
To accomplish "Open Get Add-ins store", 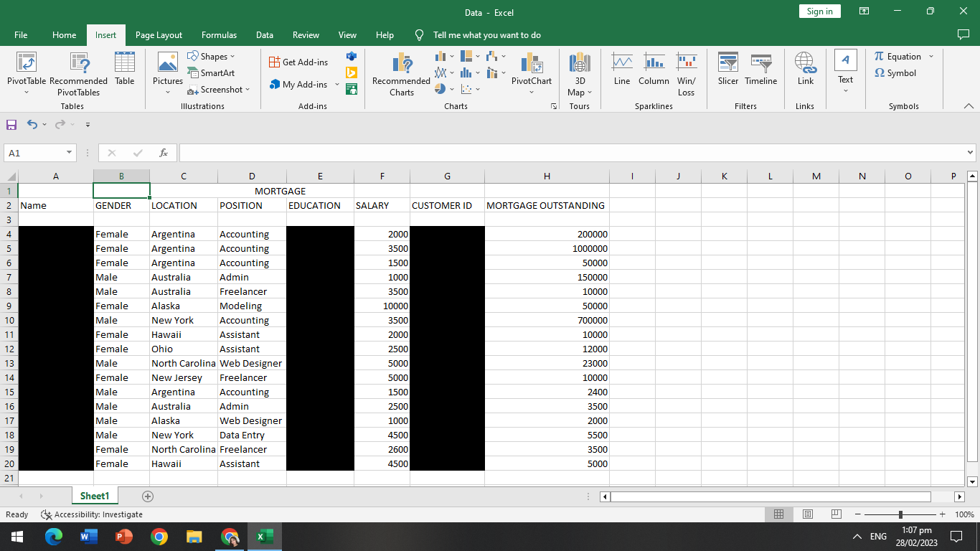I will [298, 62].
